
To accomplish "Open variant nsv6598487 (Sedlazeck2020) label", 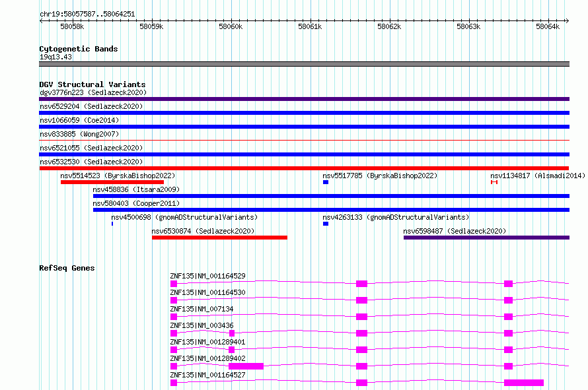I will tap(455, 231).
